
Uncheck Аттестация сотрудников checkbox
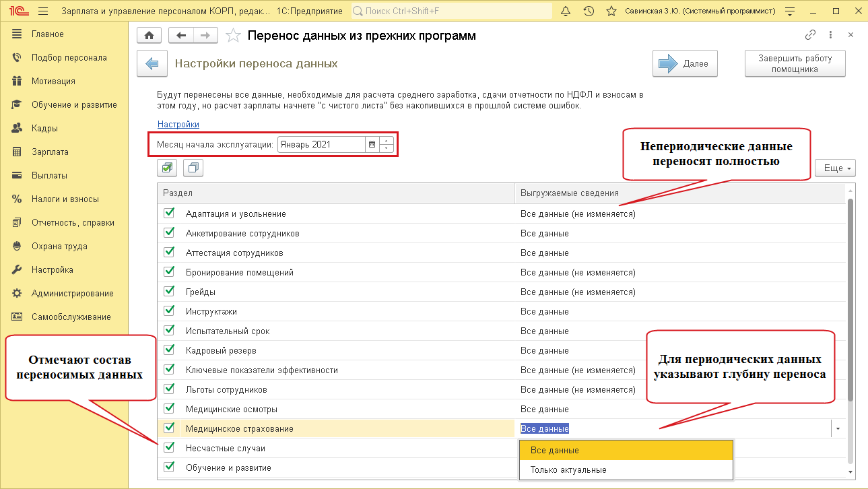click(x=170, y=253)
